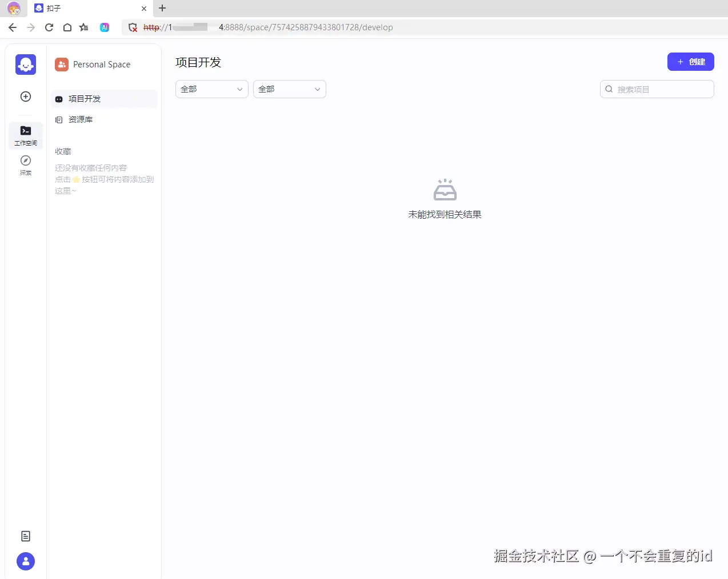This screenshot has height=579, width=728.
Task: Focus the 搜索项目 search field
Action: (657, 89)
